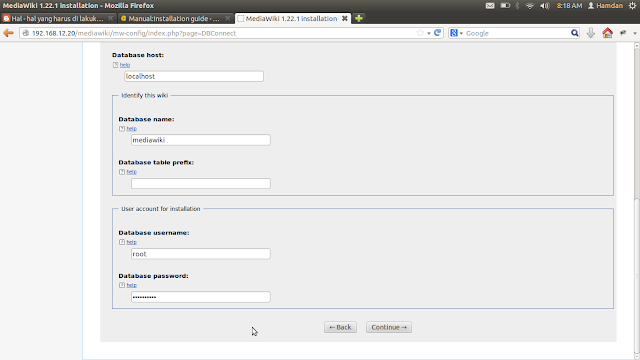Open the clock showing 8:18 AM
The height and width of the screenshot is (360, 640).
[569, 6]
